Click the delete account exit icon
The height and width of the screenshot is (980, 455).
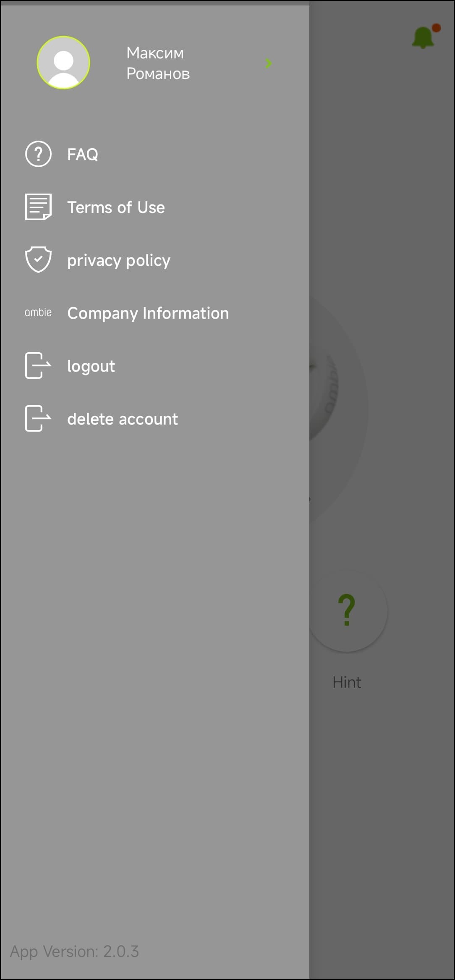point(38,419)
